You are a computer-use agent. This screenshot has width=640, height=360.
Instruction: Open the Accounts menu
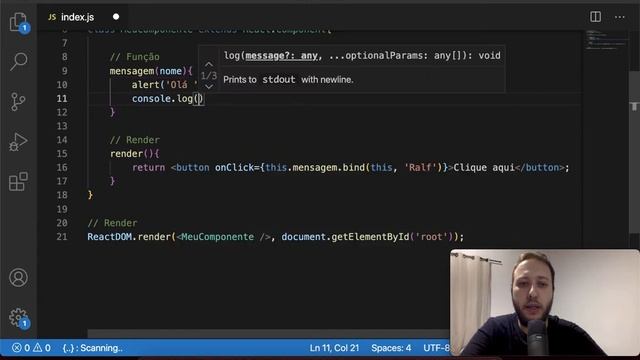tap(18, 278)
